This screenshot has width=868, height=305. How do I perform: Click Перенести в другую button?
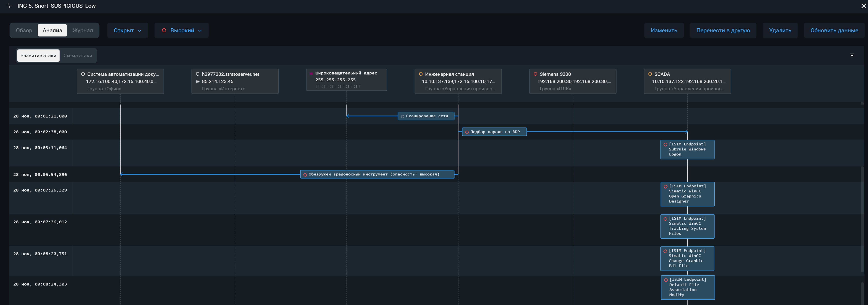point(723,30)
